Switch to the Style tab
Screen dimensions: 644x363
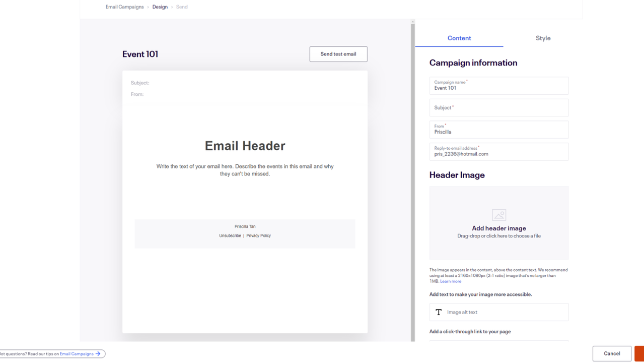pos(543,38)
